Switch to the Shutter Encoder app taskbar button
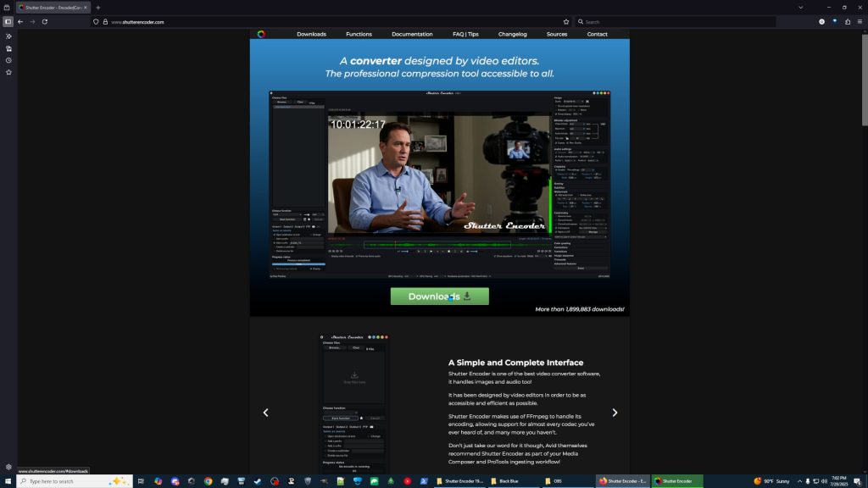Viewport: 868px width, 488px height. coord(677,481)
